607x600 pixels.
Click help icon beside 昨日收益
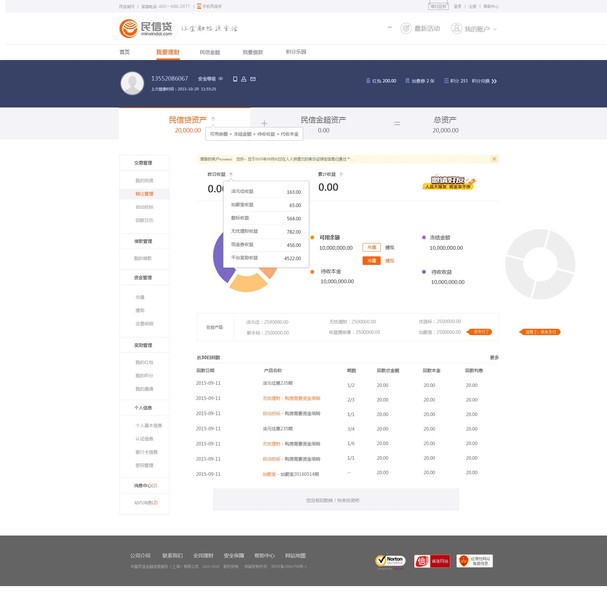[231, 174]
